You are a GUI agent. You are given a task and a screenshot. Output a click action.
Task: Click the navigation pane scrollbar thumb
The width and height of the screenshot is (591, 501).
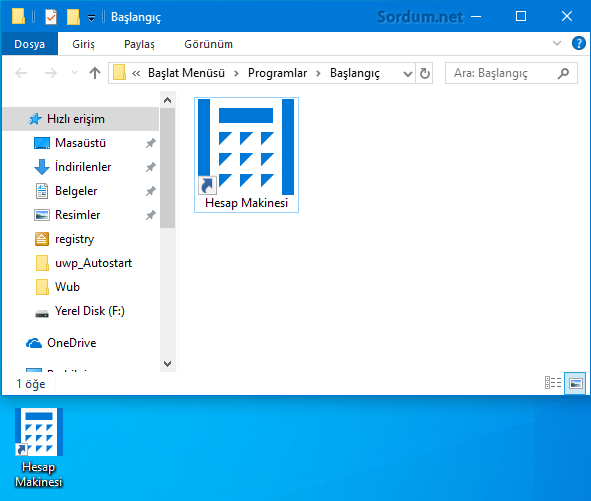(x=167, y=168)
